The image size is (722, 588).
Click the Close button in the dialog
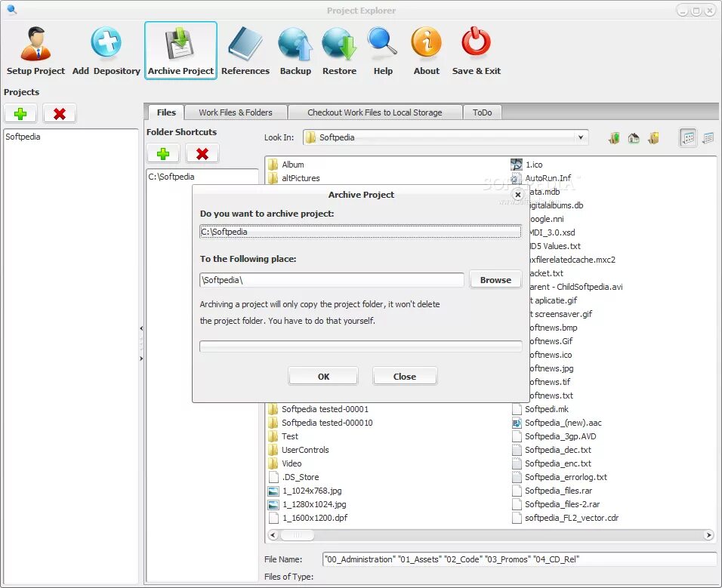pyautogui.click(x=405, y=377)
